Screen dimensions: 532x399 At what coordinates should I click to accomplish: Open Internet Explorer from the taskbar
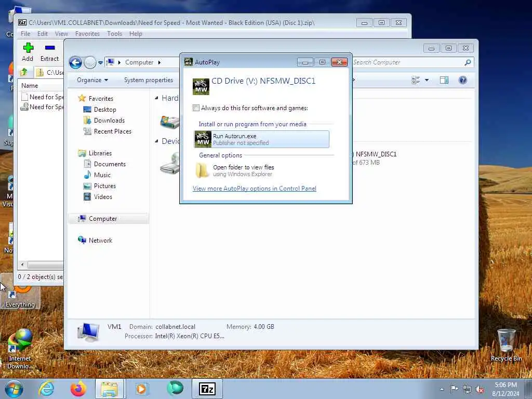pyautogui.click(x=46, y=389)
